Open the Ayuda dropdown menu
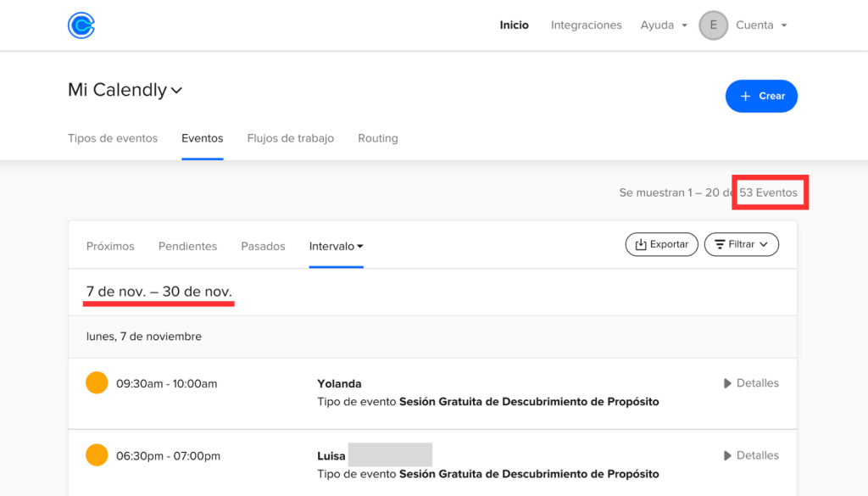This screenshot has height=496, width=868. point(663,25)
